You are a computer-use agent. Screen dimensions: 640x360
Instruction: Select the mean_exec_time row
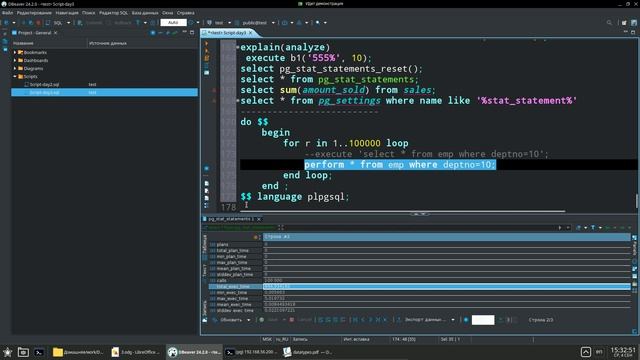[x=420, y=304]
